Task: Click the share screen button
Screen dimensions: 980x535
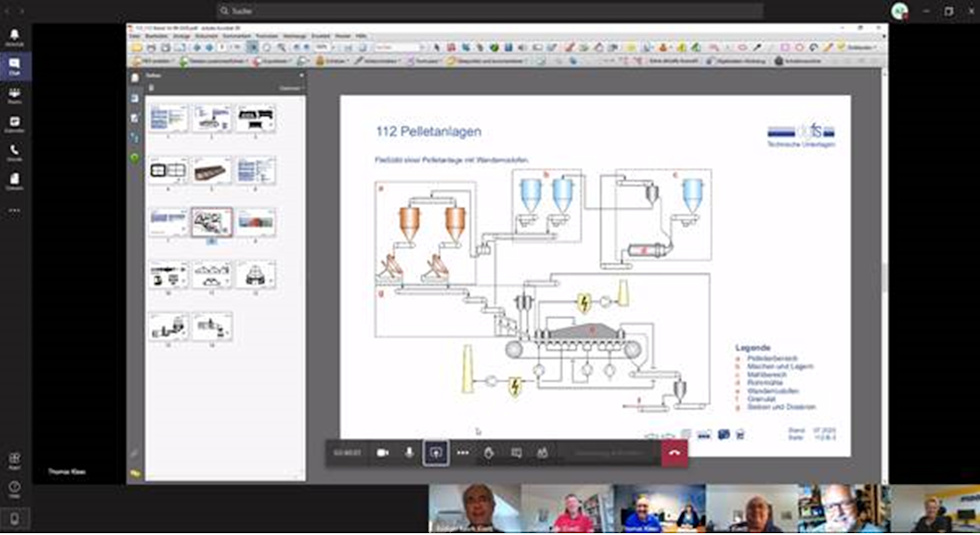Action: point(436,452)
